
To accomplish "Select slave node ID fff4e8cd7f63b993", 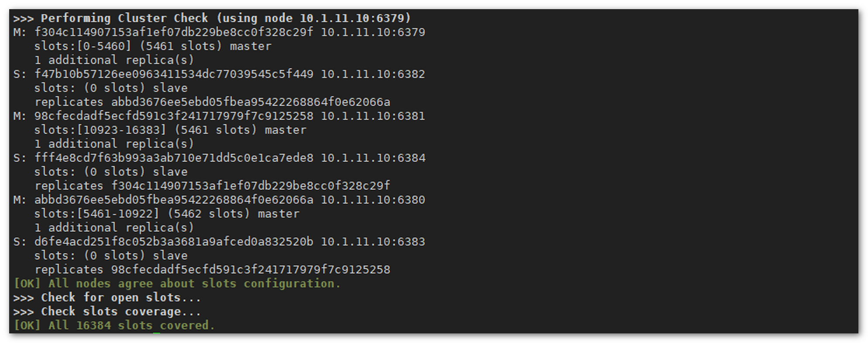I will click(x=174, y=158).
